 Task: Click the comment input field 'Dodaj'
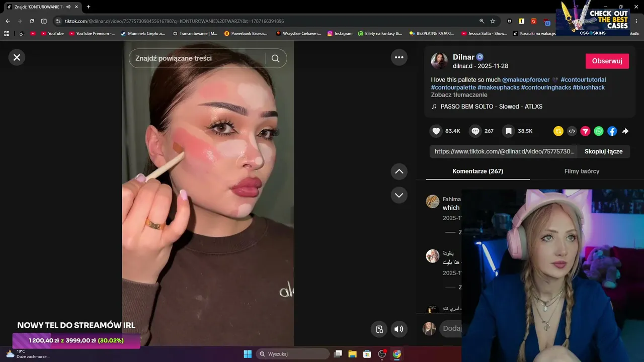tap(452, 329)
